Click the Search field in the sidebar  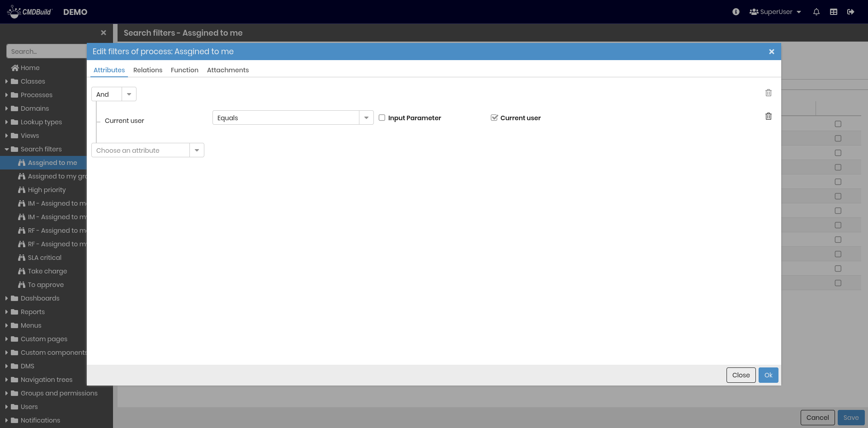click(45, 51)
